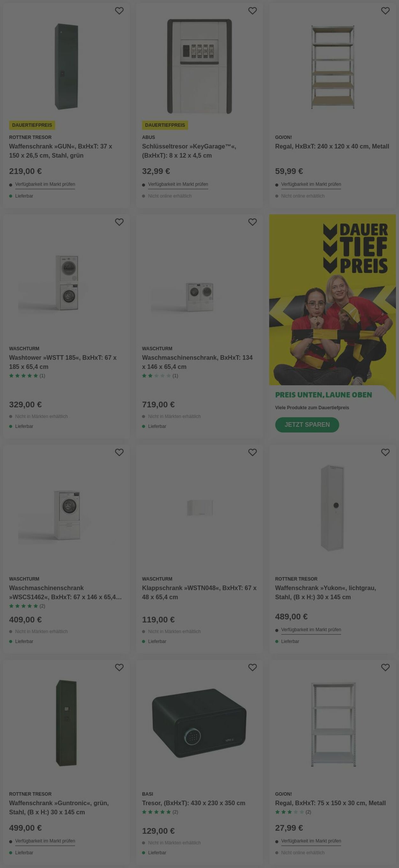Check market availability for Waffenschrank Yukon
Viewport: 399px width, 868px height.
tap(311, 630)
